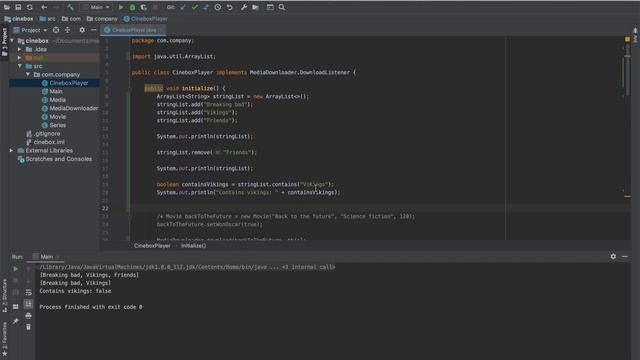Hide the Project panel with minus icon
Viewport: 640px width, 360px height.
pyautogui.click(x=93, y=30)
